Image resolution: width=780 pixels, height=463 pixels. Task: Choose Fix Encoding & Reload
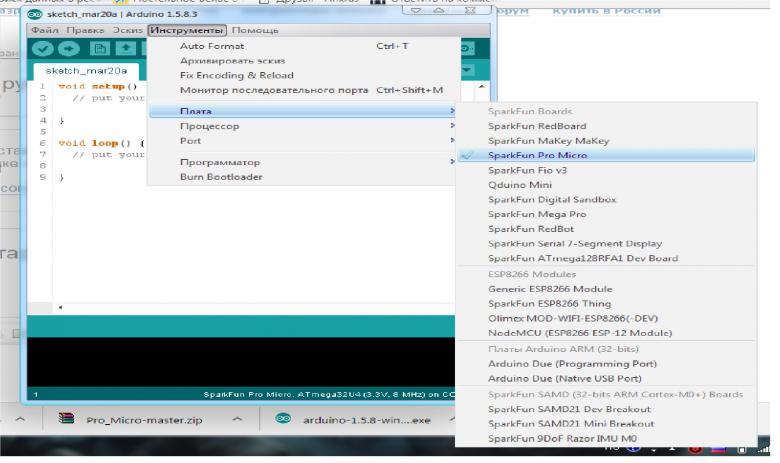point(302,75)
